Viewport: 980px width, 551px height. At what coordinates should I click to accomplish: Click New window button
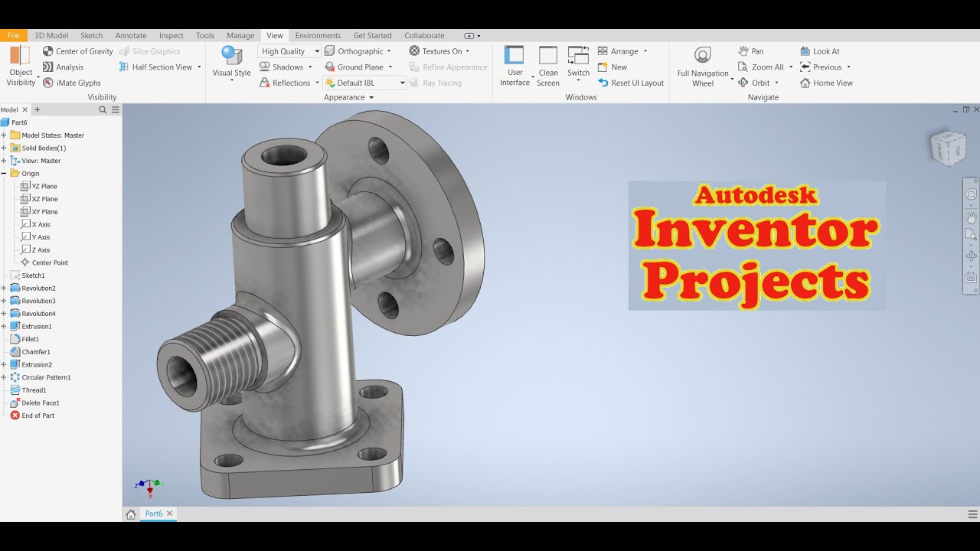612,67
